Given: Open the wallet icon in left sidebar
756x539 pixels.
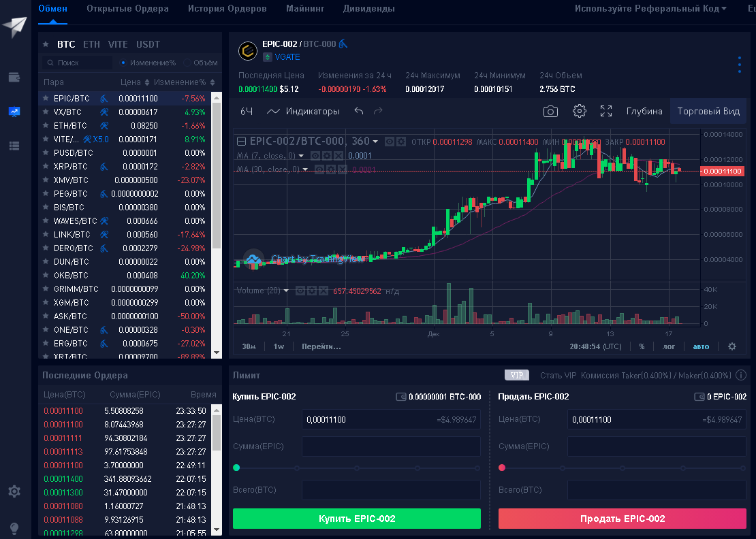Looking at the screenshot, I should [14, 77].
